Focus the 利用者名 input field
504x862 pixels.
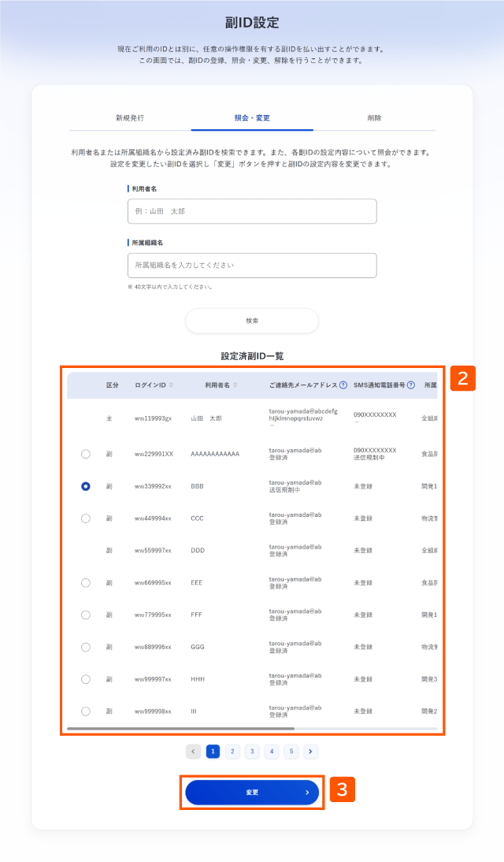click(x=252, y=211)
